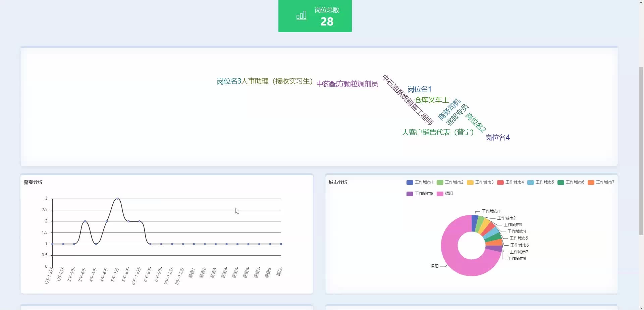Click the y-axis value 2.5
This screenshot has width=644, height=310.
click(44, 210)
